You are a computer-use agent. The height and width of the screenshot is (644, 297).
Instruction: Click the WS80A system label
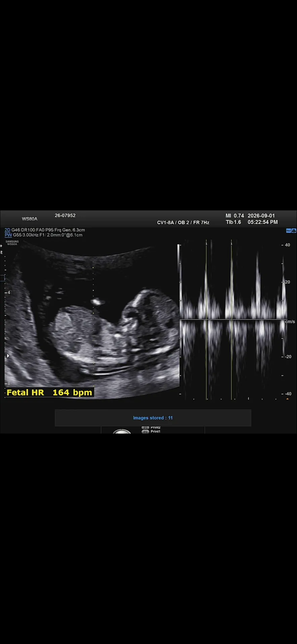tap(30, 219)
